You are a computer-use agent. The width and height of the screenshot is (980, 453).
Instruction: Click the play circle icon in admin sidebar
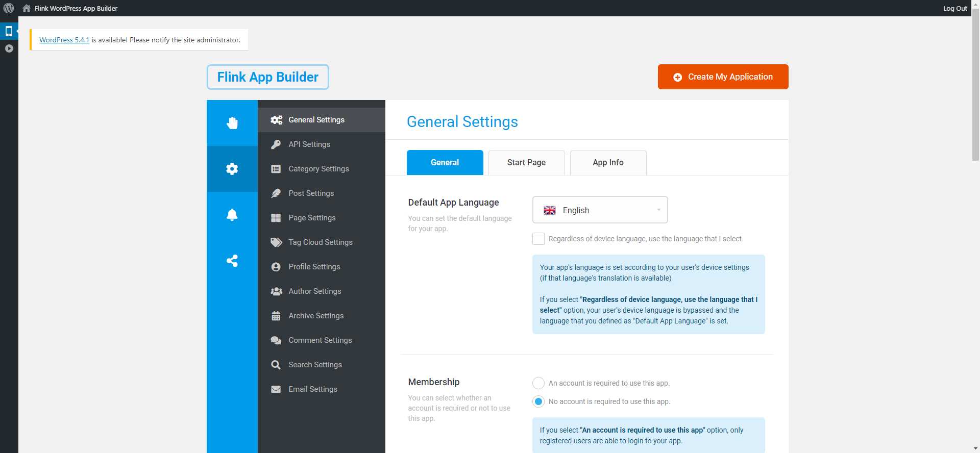(9, 48)
